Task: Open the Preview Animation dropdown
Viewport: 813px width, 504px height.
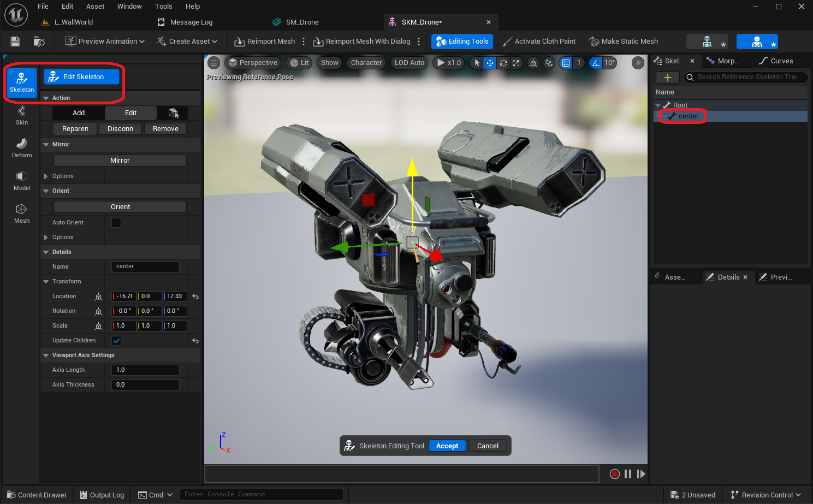Action: coord(105,41)
